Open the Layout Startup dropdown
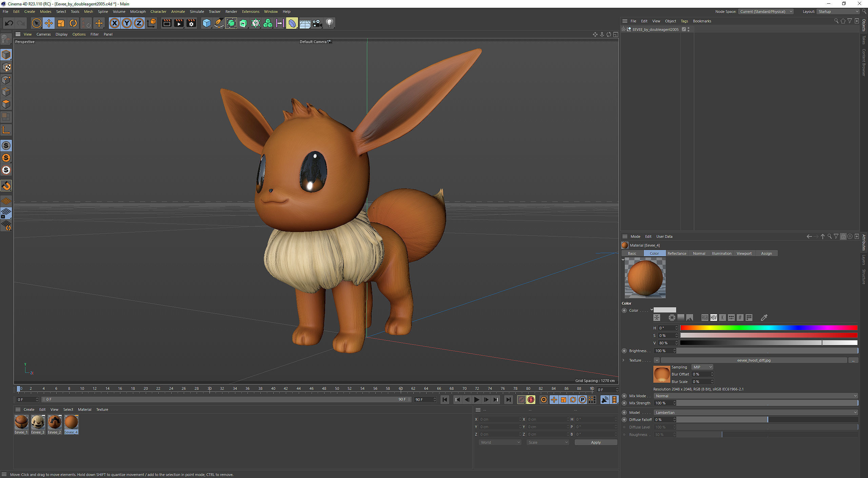This screenshot has height=478, width=868. coord(838,12)
